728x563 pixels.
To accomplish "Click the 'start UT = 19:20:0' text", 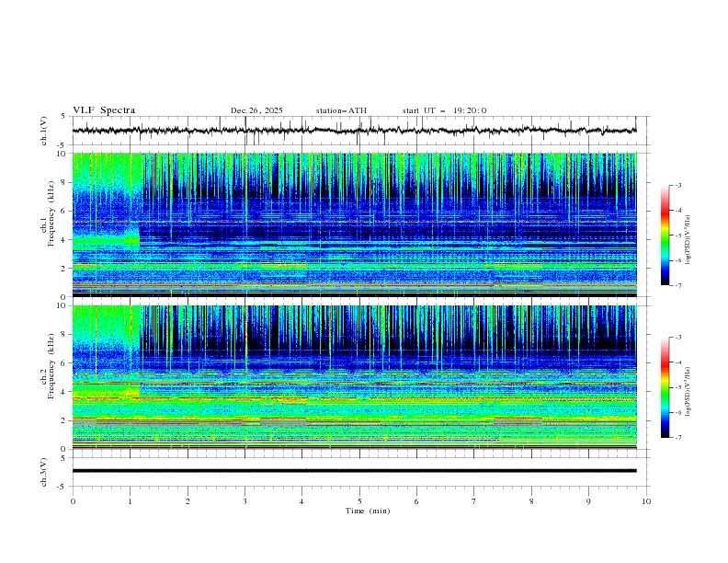I will tap(444, 110).
